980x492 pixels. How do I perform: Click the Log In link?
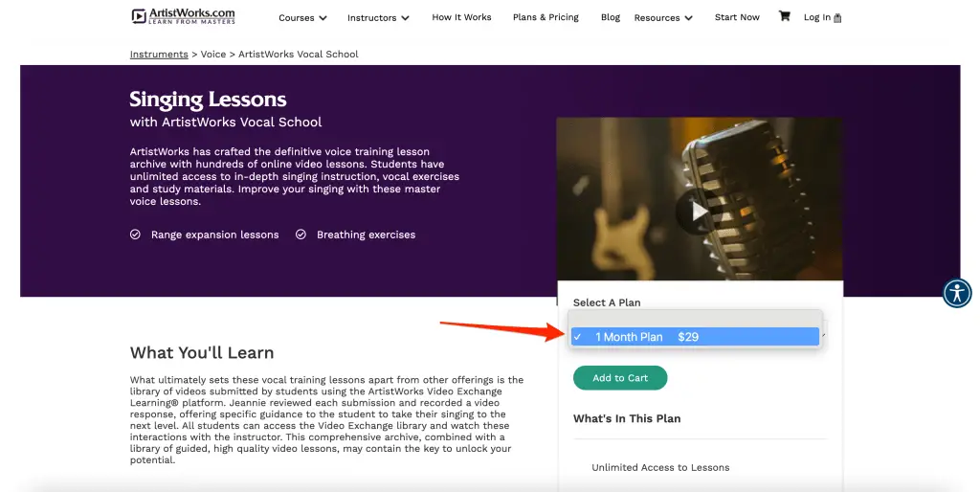pyautogui.click(x=817, y=17)
